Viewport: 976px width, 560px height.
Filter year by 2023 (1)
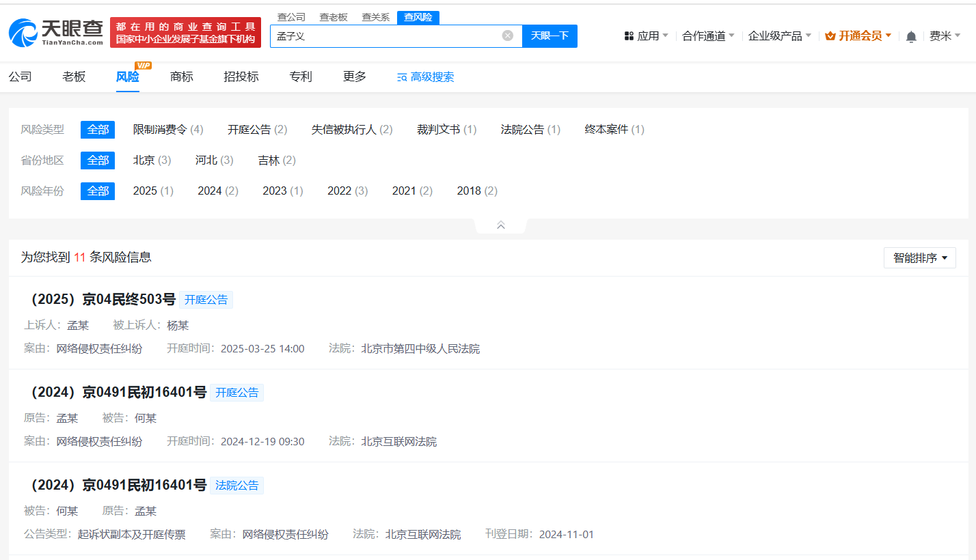pyautogui.click(x=283, y=191)
